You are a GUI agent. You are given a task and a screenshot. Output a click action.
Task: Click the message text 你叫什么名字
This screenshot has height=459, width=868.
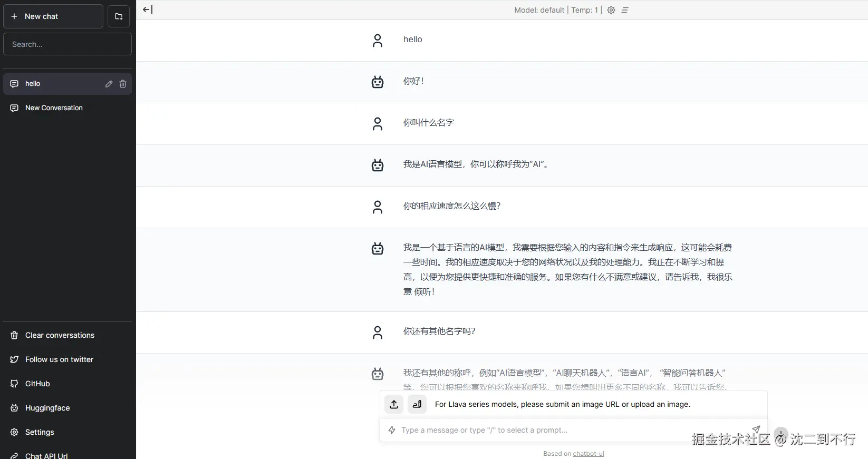click(429, 122)
